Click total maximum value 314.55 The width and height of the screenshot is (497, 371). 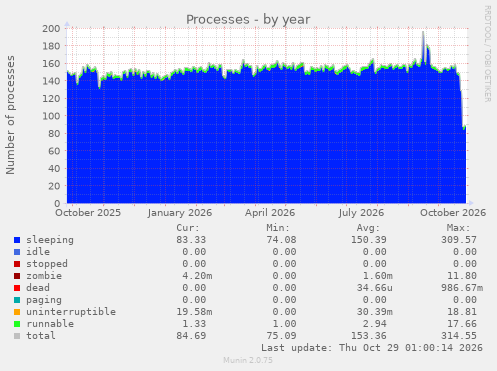click(x=459, y=336)
